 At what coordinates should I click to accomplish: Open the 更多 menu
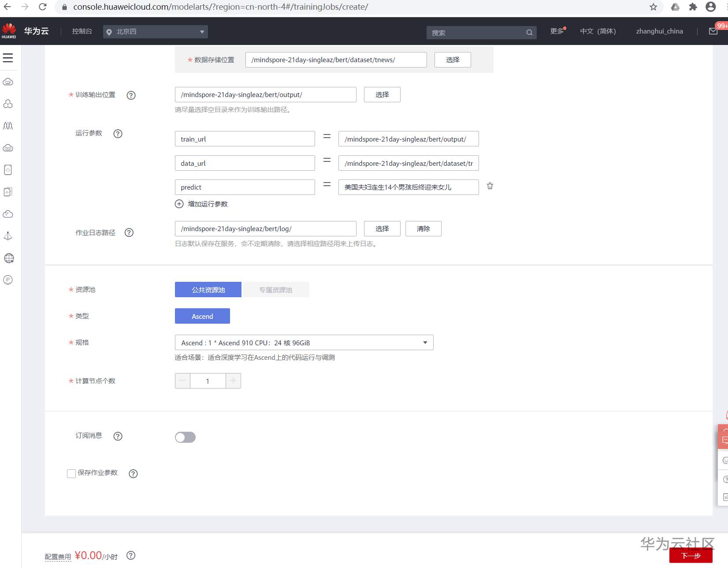click(x=557, y=31)
